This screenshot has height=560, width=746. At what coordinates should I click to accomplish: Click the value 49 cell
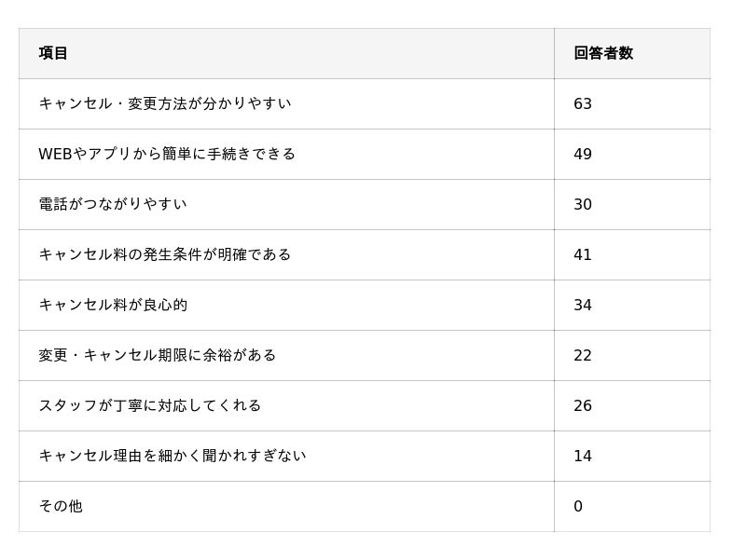[583, 154]
